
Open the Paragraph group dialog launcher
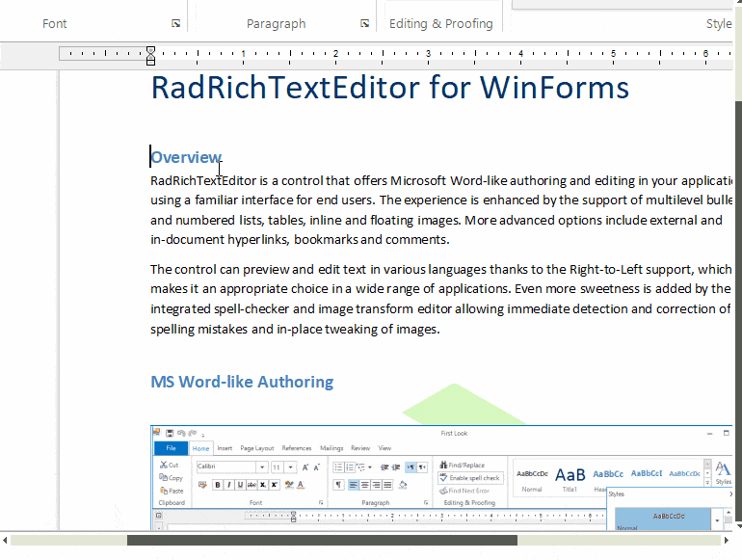coord(364,23)
